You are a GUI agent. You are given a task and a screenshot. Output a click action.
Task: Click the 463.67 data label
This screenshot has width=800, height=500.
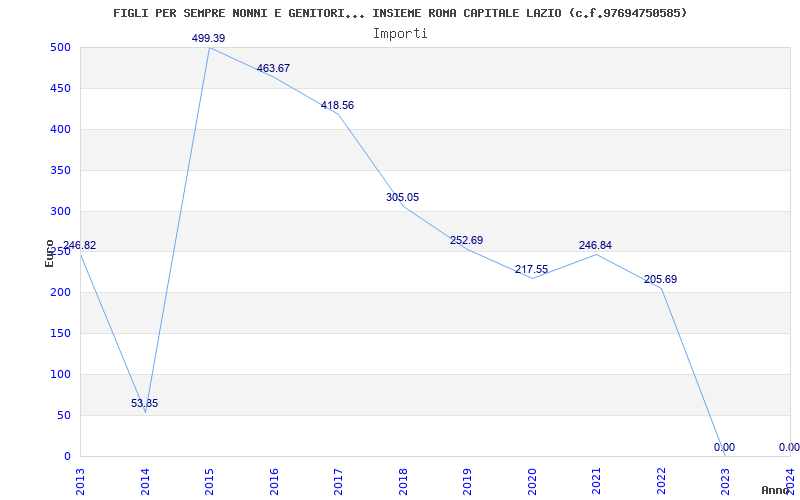click(x=273, y=68)
